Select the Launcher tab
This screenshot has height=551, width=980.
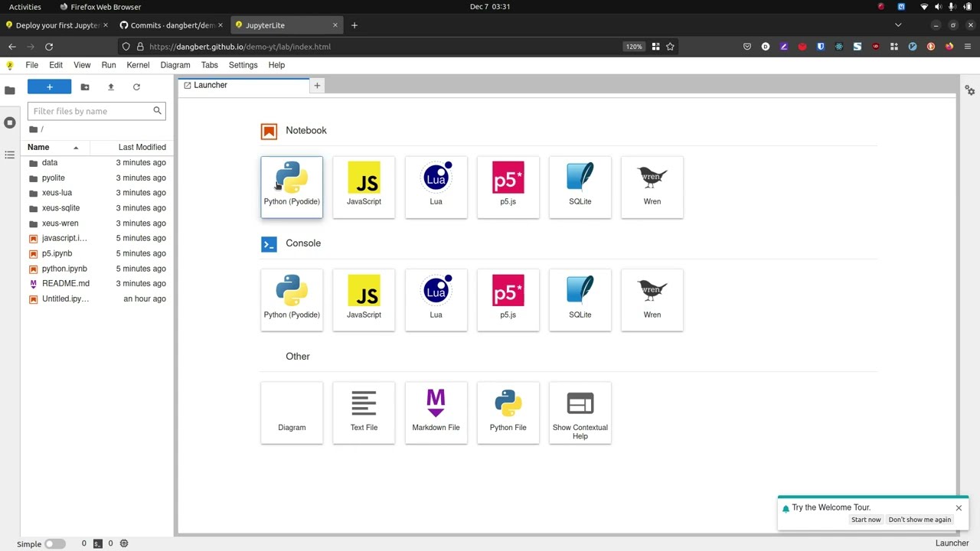pos(243,86)
